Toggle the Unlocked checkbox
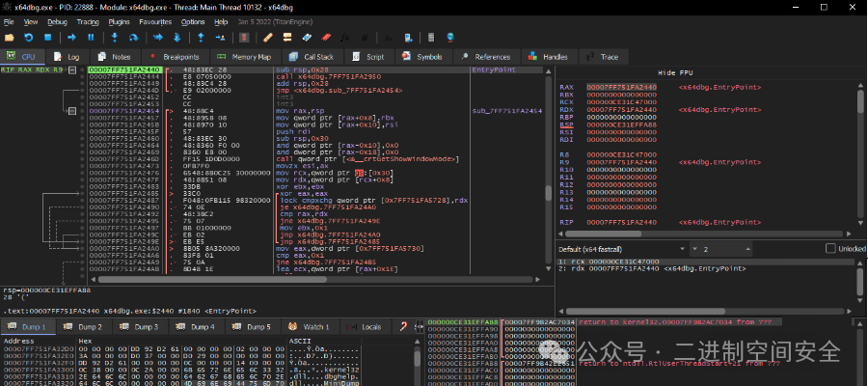Viewport: 868px width, 386px height. 831,249
